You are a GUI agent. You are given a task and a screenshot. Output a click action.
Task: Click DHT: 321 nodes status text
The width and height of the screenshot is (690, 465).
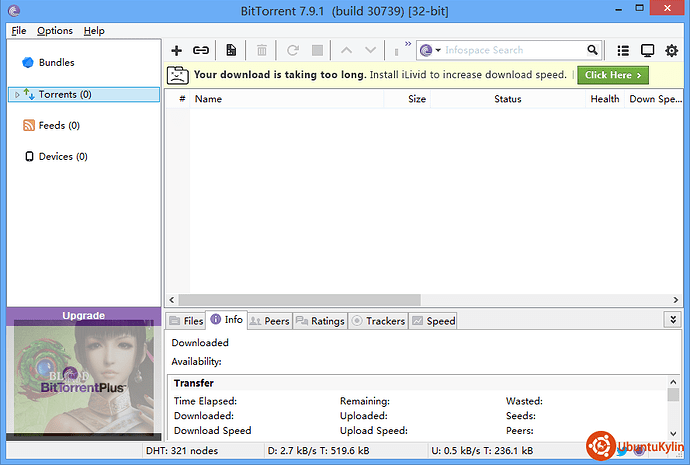tap(182, 451)
